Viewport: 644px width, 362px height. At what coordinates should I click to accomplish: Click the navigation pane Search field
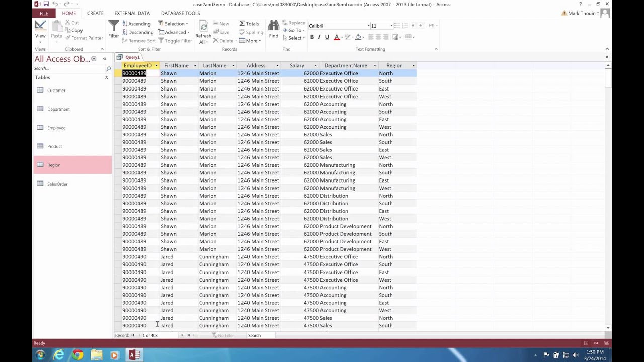click(x=69, y=68)
